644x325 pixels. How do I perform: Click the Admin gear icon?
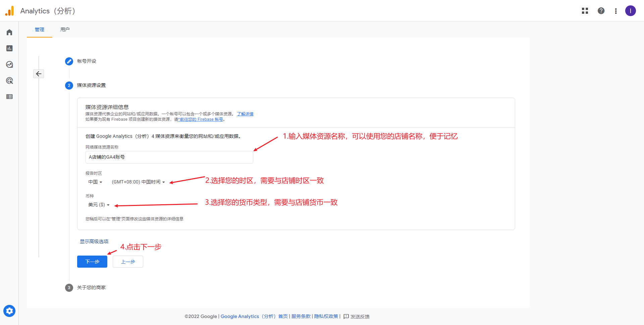[9, 311]
